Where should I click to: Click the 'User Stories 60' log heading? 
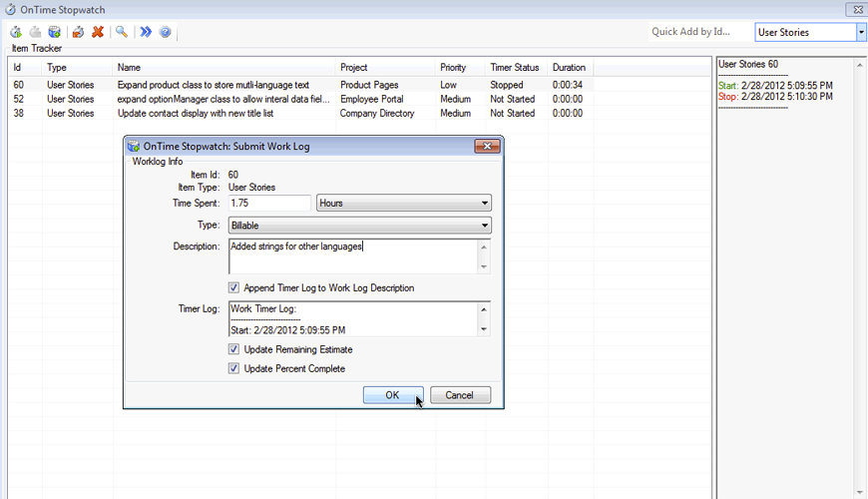click(x=748, y=64)
